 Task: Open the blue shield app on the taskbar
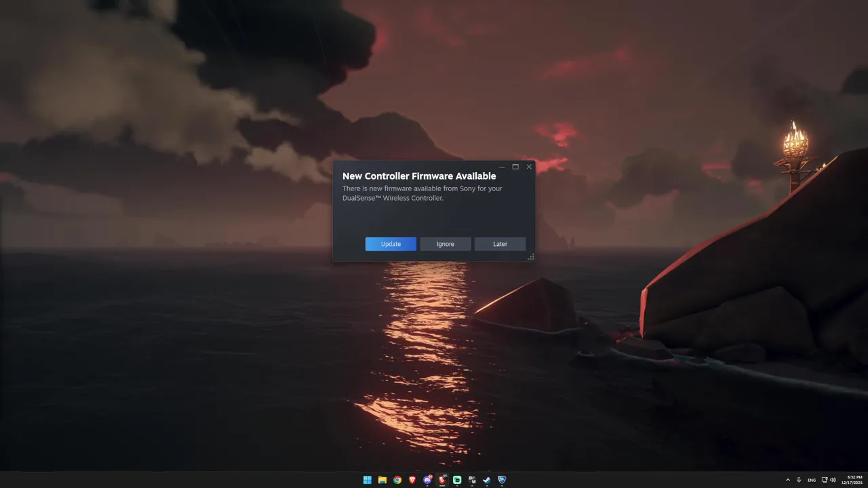pyautogui.click(x=502, y=480)
